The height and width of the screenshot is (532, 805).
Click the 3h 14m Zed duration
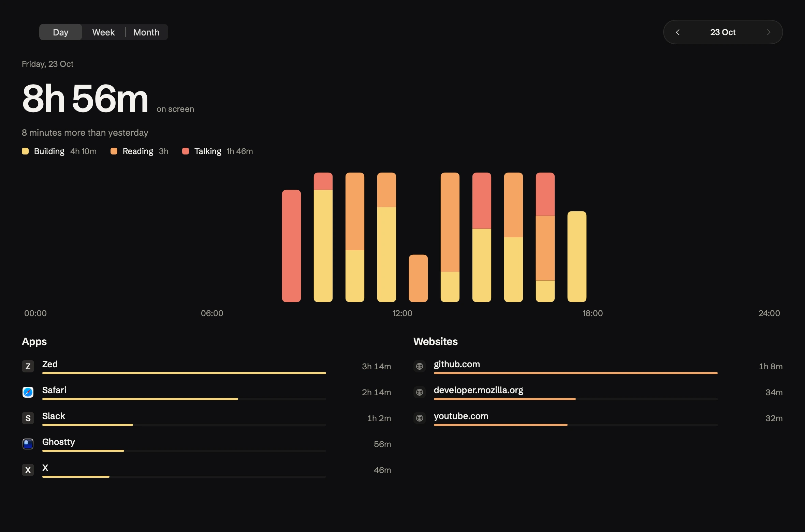[x=376, y=366]
